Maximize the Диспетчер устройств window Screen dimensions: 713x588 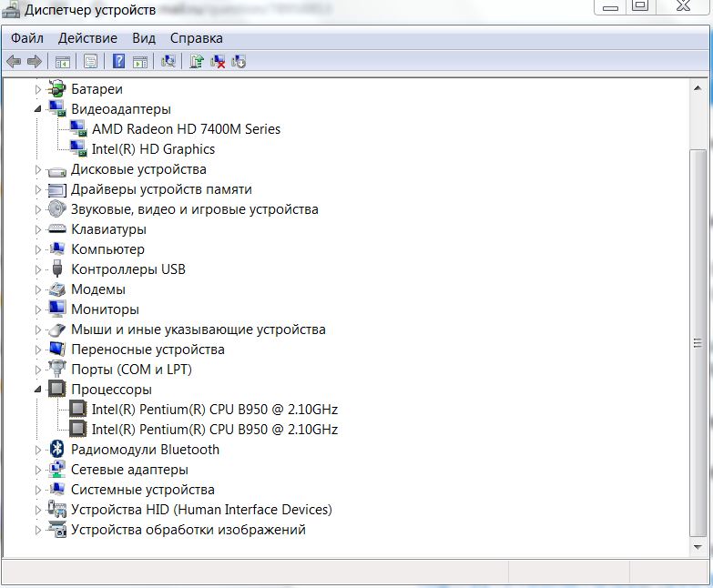(x=640, y=6)
